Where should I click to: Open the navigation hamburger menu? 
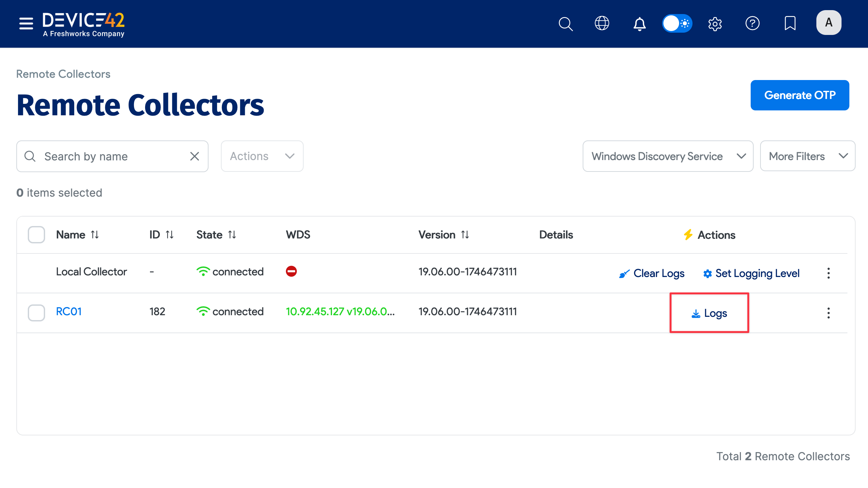click(25, 24)
